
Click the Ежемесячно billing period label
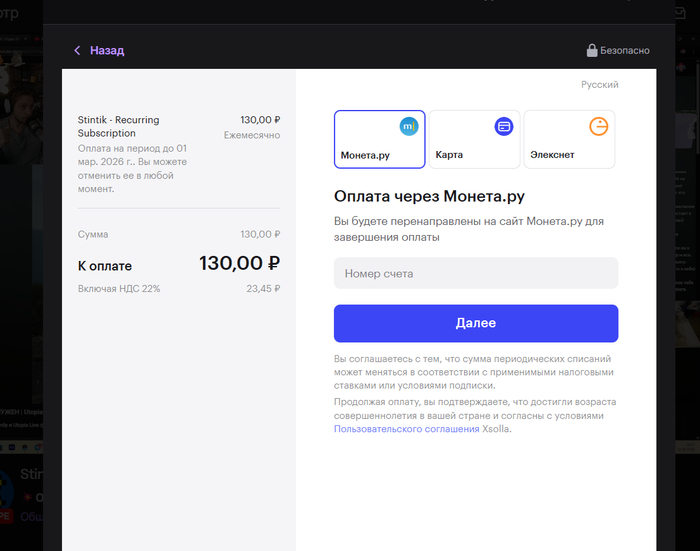[x=251, y=135]
